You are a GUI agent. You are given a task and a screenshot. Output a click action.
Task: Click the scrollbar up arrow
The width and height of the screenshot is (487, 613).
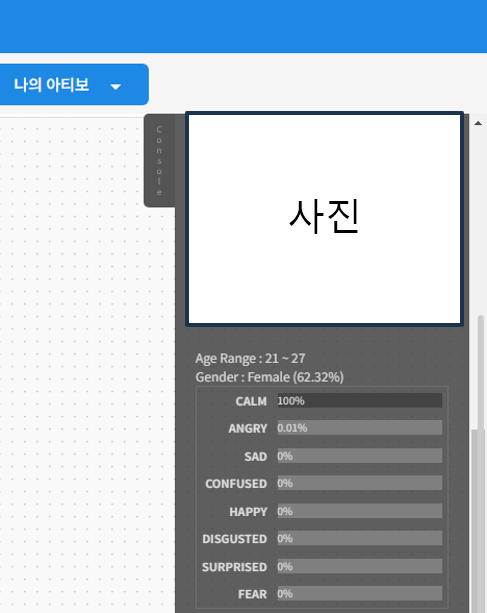pos(478,123)
